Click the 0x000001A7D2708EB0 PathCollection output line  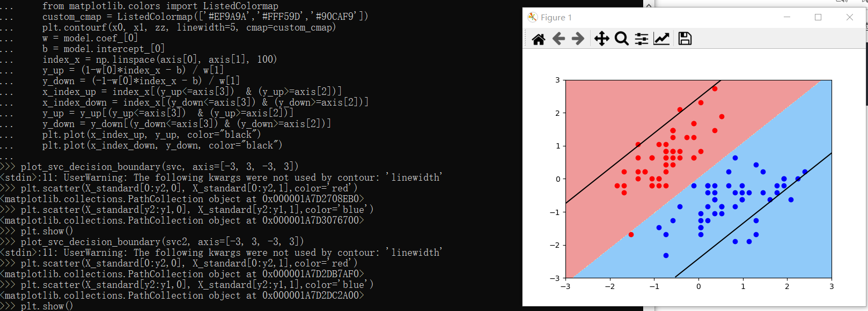coord(182,199)
